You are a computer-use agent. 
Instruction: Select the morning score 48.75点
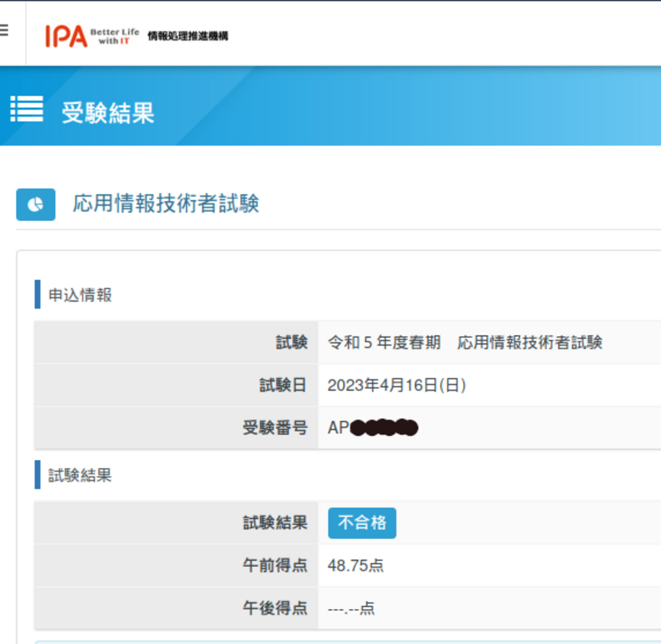pos(356,566)
